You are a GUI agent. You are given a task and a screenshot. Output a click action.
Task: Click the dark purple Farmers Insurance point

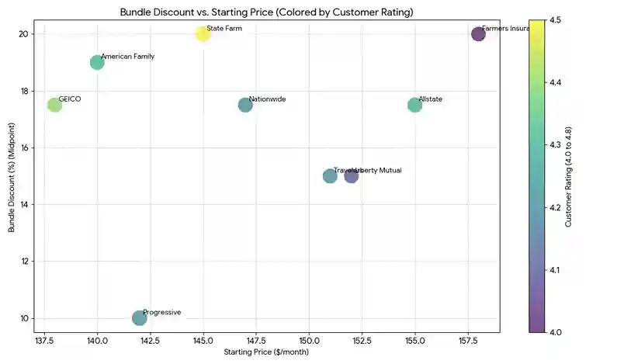[478, 34]
